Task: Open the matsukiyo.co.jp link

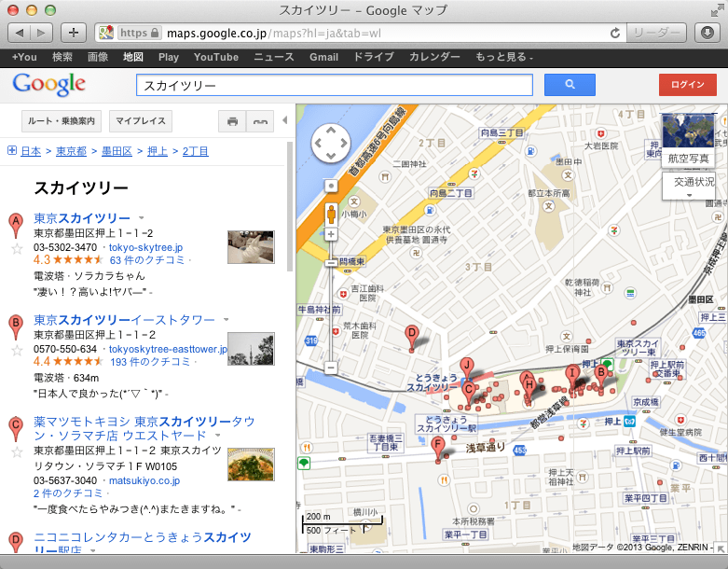Action: (x=144, y=480)
